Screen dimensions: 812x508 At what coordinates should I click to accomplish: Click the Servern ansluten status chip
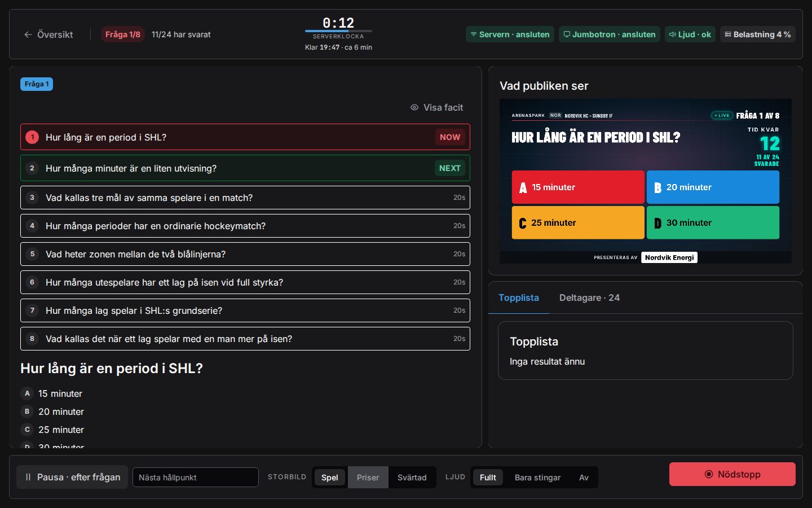510,34
